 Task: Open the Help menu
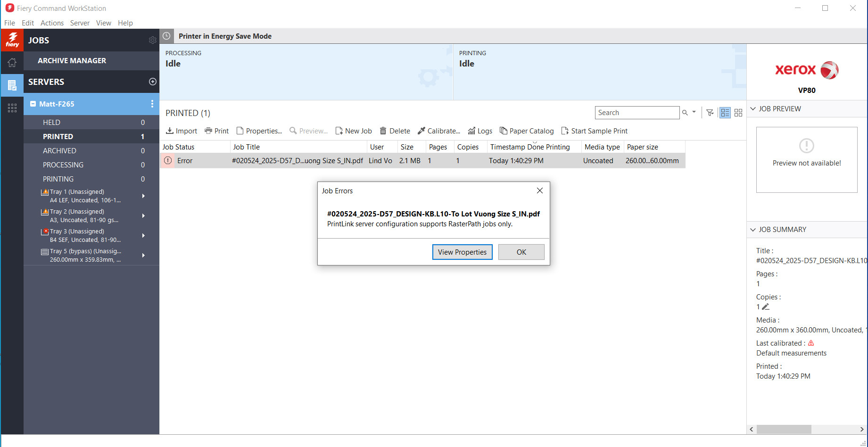click(125, 23)
